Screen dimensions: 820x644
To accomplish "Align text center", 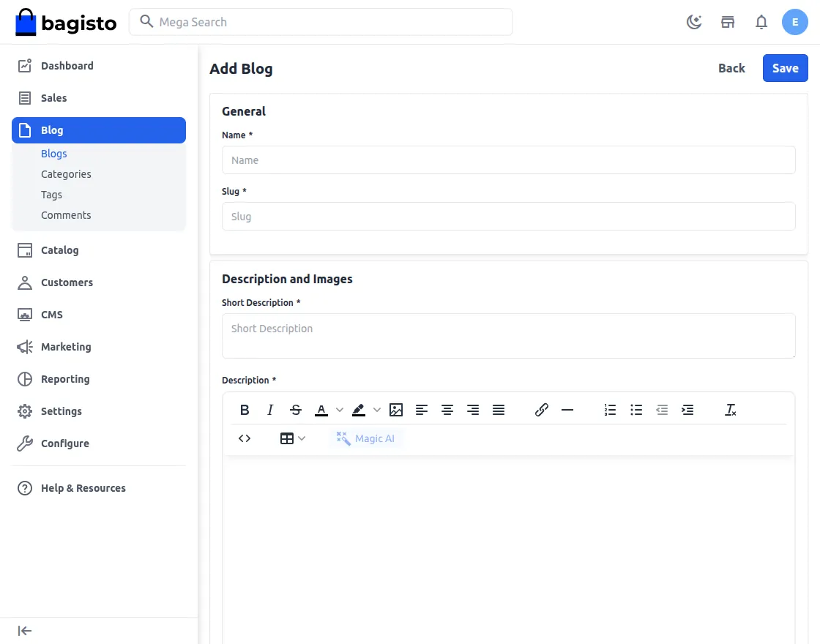I will click(x=447, y=410).
